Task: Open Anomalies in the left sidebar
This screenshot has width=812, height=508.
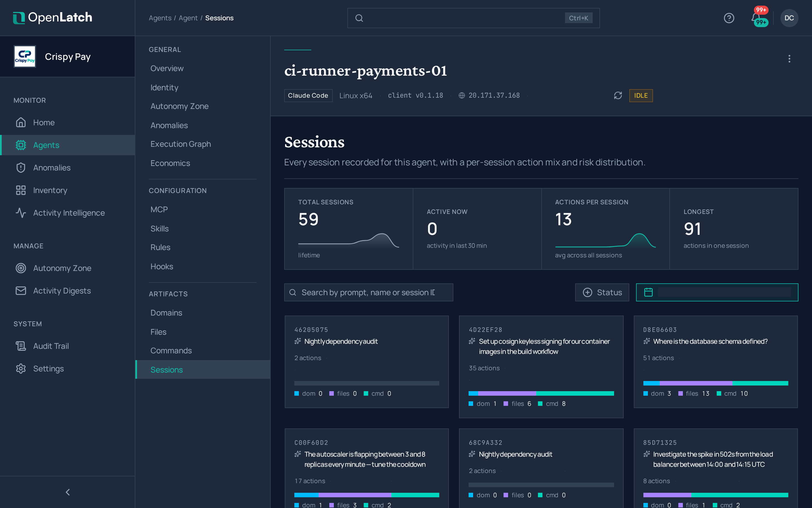Action: coord(67,168)
